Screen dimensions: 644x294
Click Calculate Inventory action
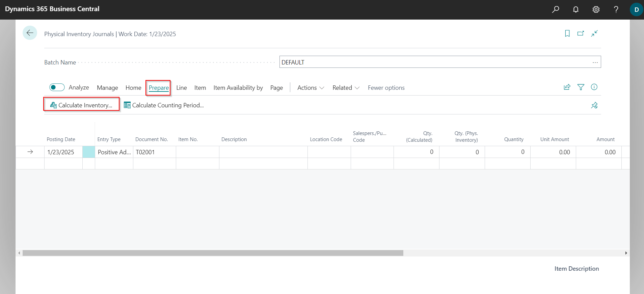81,105
